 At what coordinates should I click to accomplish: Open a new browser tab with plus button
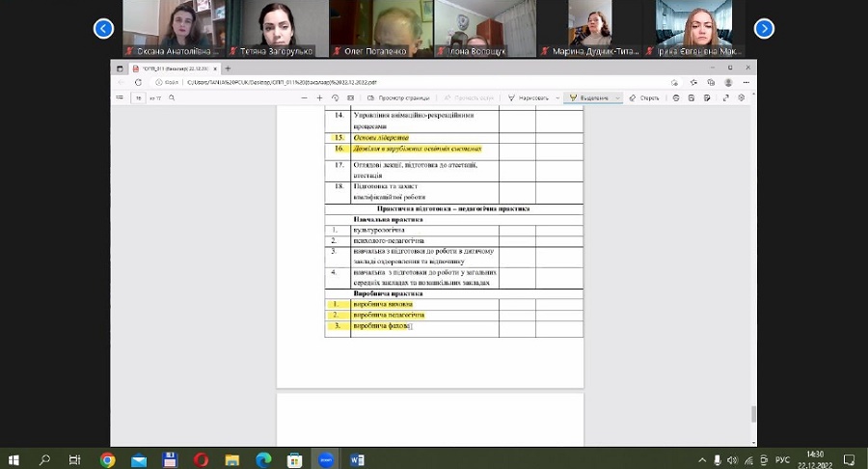pyautogui.click(x=228, y=69)
